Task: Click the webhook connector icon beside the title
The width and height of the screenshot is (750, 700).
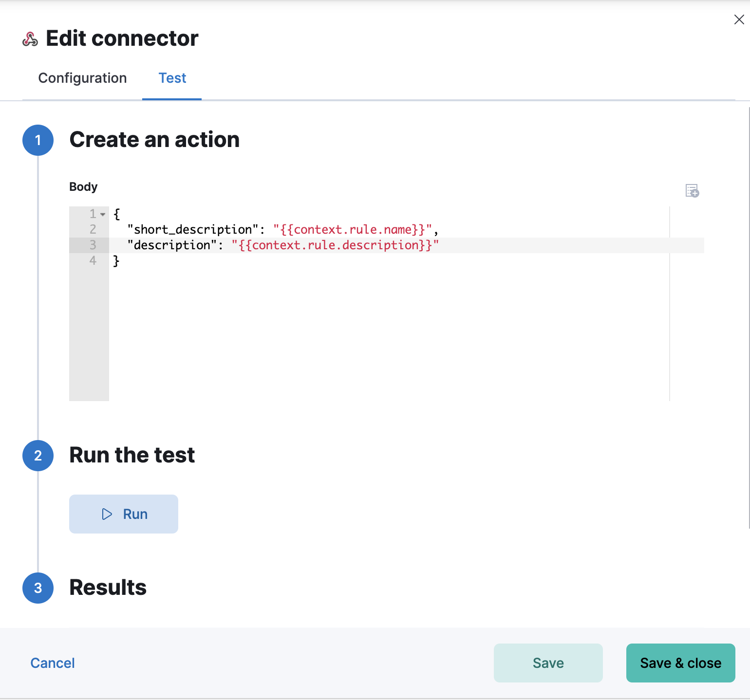Action: (30, 38)
